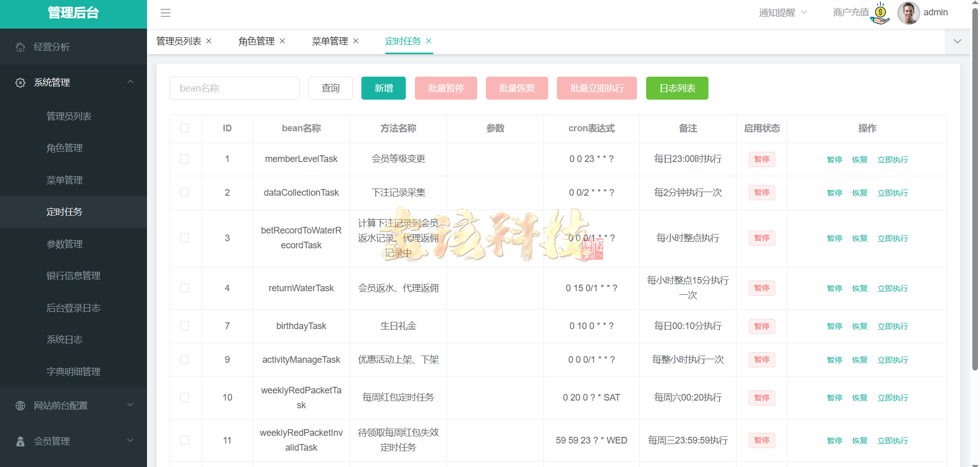Check the row checkbox for memberLevelTask
Viewport: 980px width, 467px height.
click(x=185, y=159)
